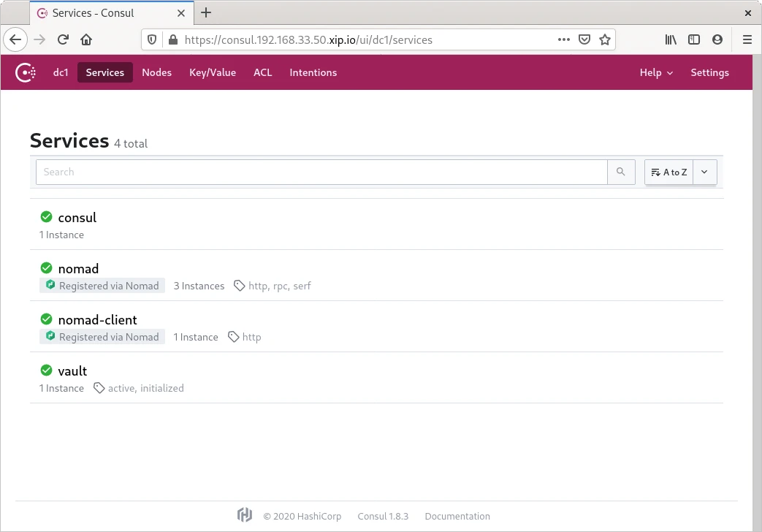The width and height of the screenshot is (762, 532).
Task: Open page actions three-dot menu
Action: pos(563,40)
